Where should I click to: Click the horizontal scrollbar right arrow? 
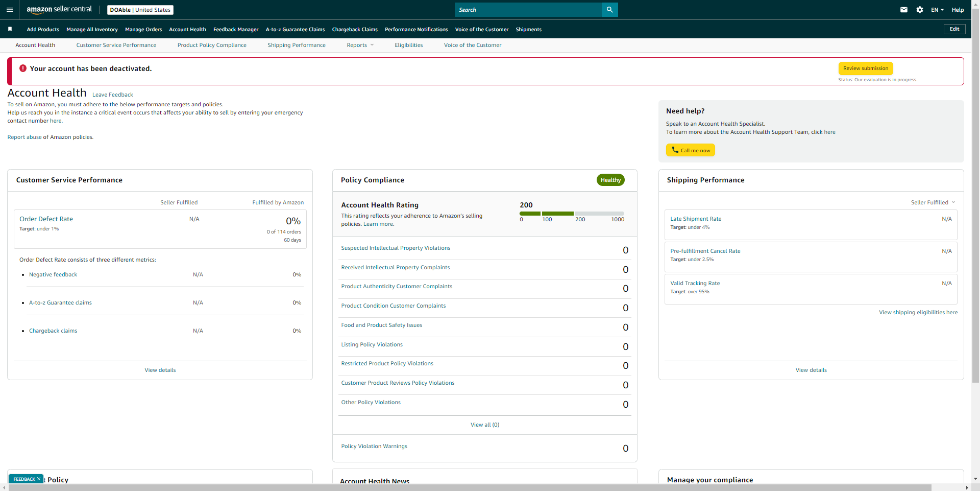[967, 487]
